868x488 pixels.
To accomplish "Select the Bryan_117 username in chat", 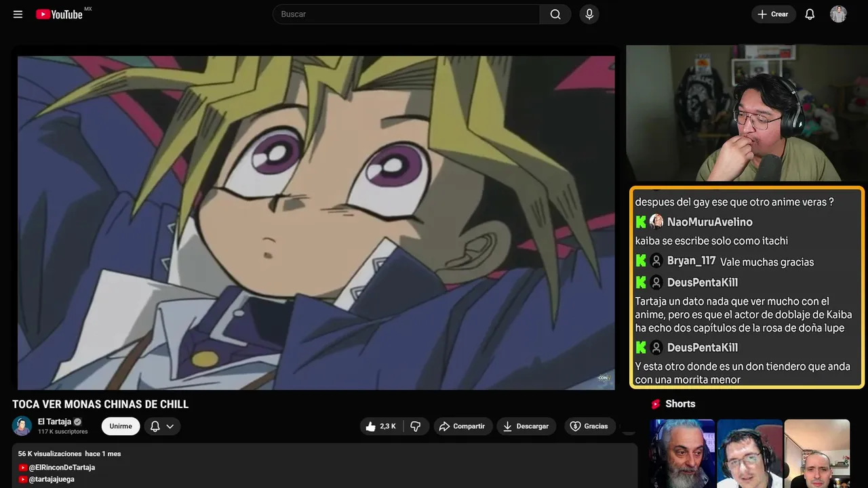I will coord(692,261).
